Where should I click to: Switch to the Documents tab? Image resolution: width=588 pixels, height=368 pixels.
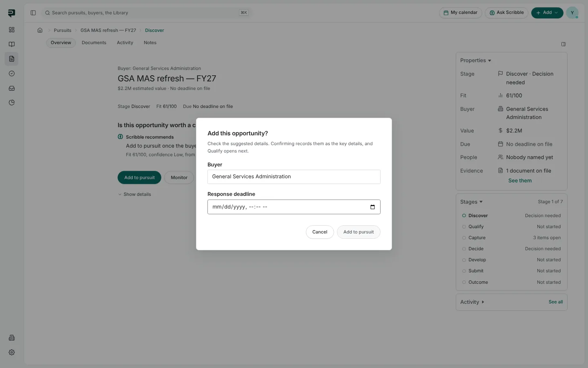[x=94, y=43]
